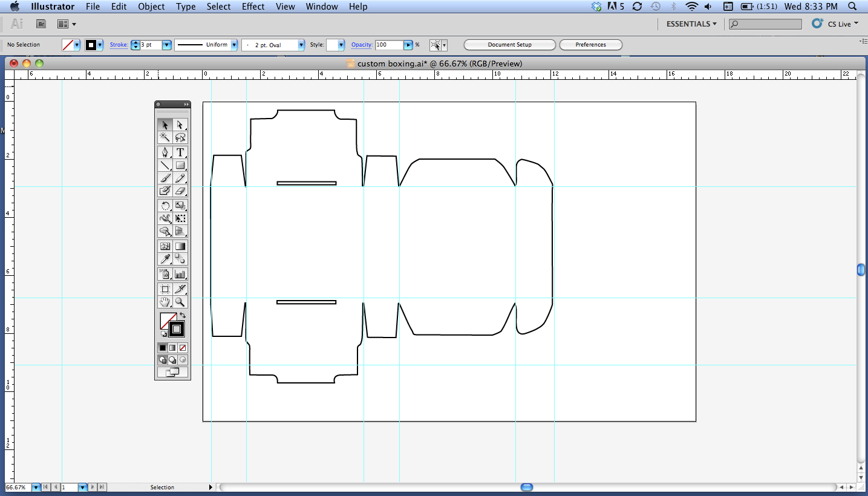Select the Type tool
868x496 pixels.
pyautogui.click(x=180, y=152)
